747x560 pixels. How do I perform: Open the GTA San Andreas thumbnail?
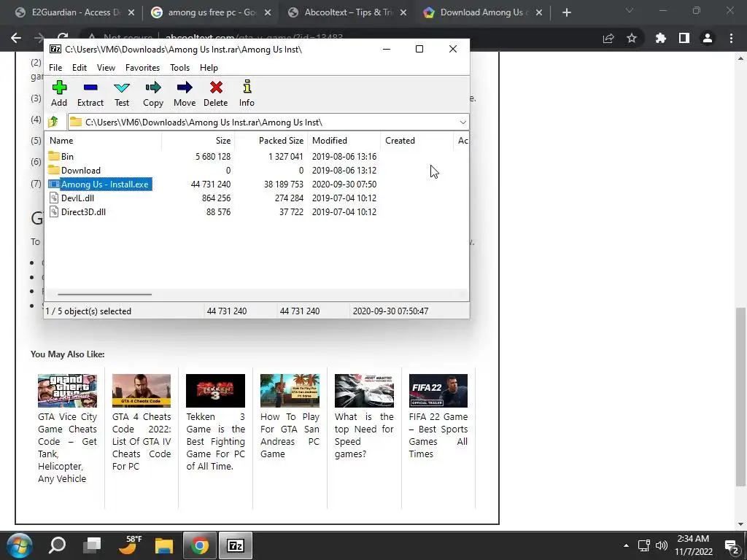290,391
